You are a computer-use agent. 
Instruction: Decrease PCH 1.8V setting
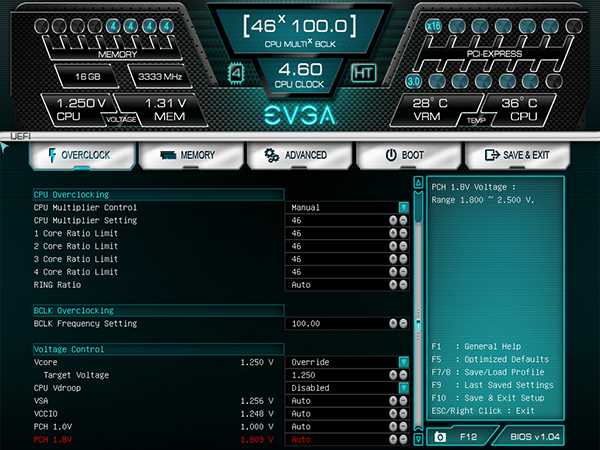click(403, 440)
